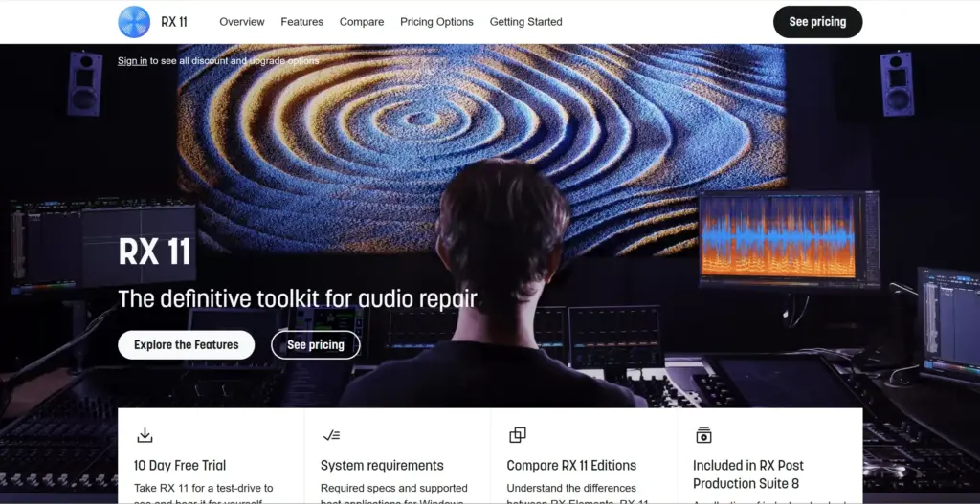The image size is (980, 504).
Task: Click the outlined See pricing hero button
Action: point(316,344)
